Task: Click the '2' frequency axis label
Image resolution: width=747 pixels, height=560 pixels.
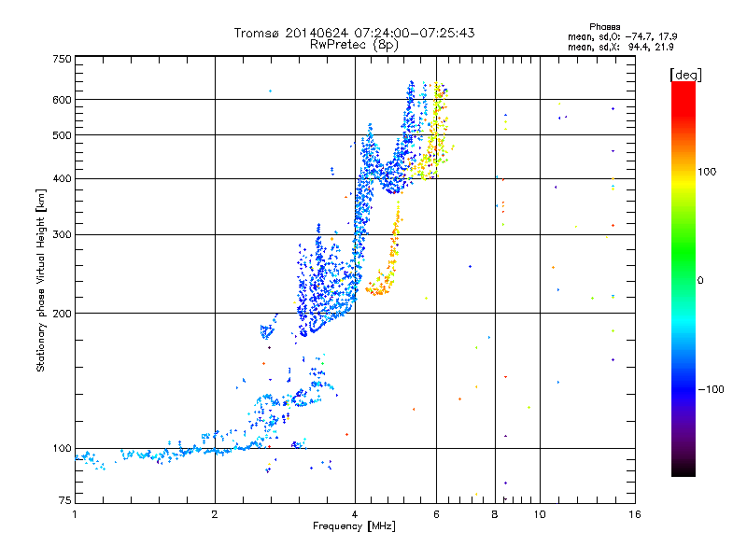Action: pyautogui.click(x=215, y=514)
